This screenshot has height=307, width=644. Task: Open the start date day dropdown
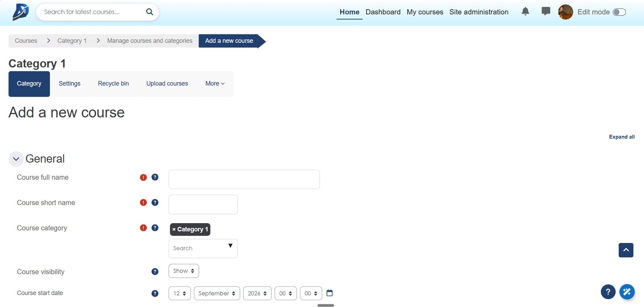(180, 293)
